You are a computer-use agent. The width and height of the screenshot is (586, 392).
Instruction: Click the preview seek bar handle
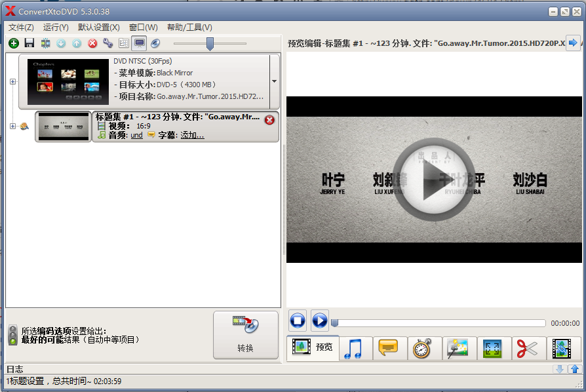335,323
